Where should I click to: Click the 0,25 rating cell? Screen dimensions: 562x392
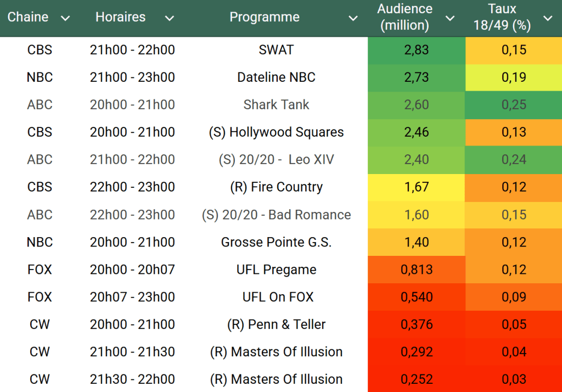[x=514, y=105]
